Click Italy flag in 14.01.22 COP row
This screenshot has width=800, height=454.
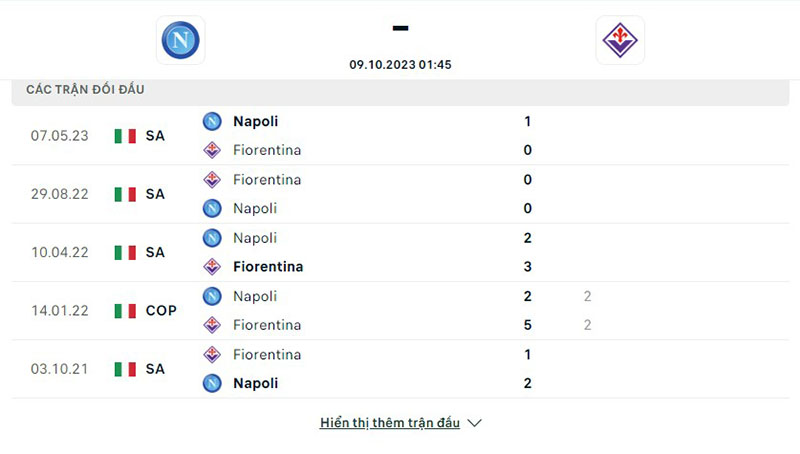click(125, 311)
